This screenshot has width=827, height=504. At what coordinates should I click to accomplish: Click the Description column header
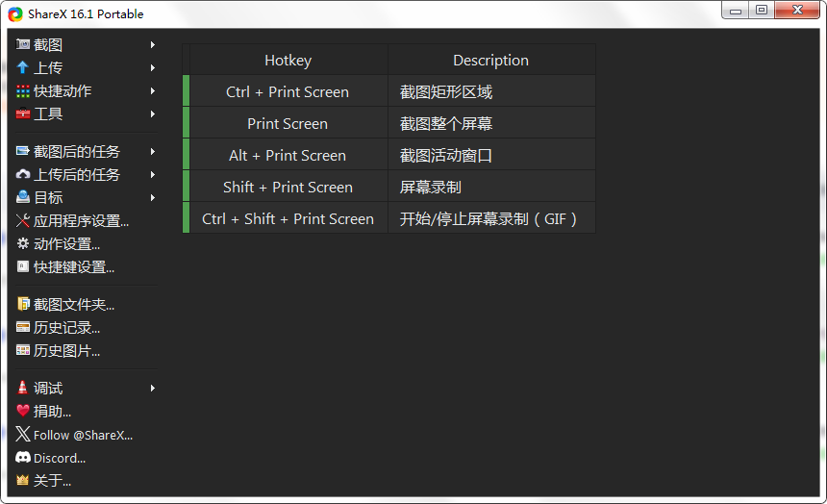[x=490, y=60]
